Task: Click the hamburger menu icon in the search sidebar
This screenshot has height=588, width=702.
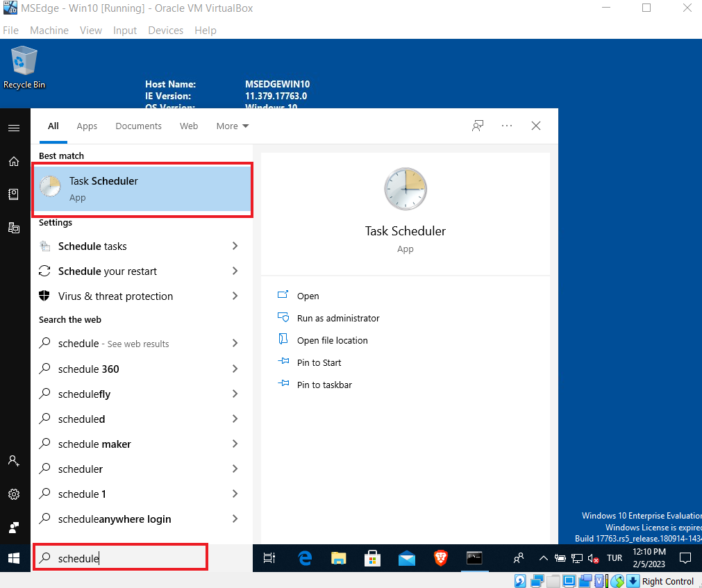Action: click(14, 128)
